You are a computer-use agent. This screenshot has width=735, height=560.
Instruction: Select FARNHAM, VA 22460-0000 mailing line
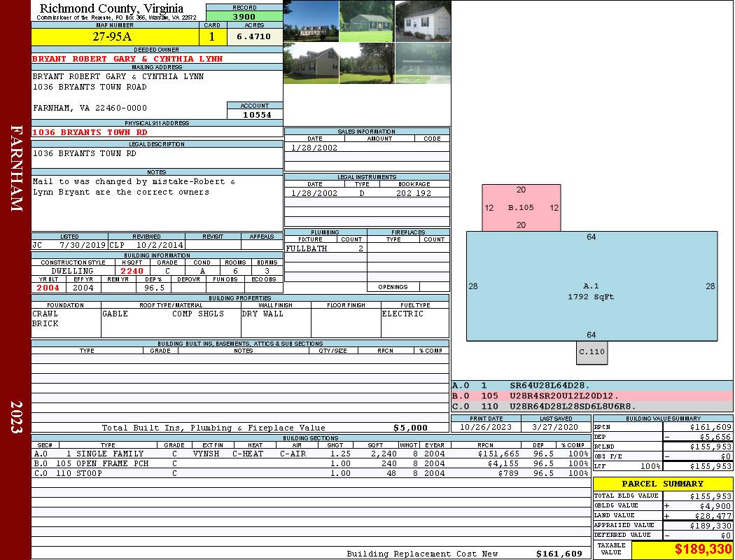(x=90, y=108)
